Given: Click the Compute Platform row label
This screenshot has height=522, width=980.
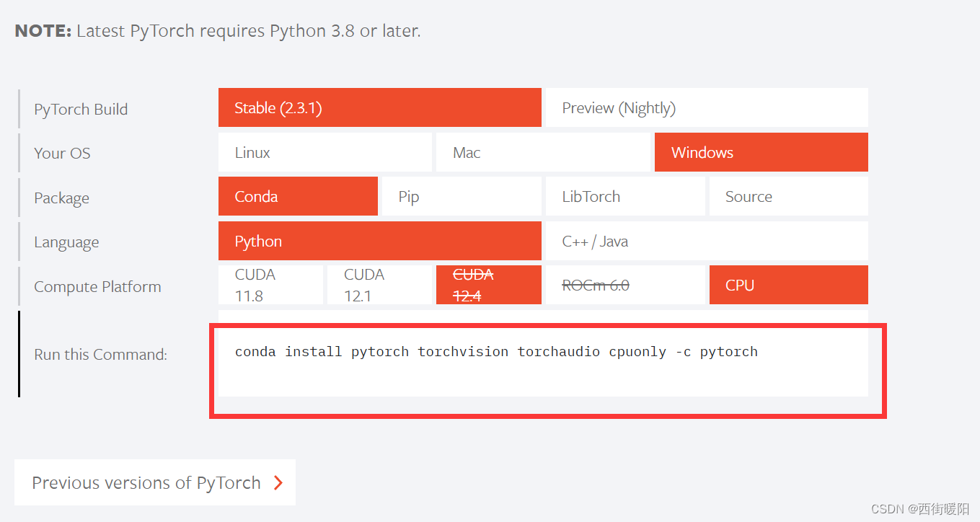Looking at the screenshot, I should [x=97, y=286].
